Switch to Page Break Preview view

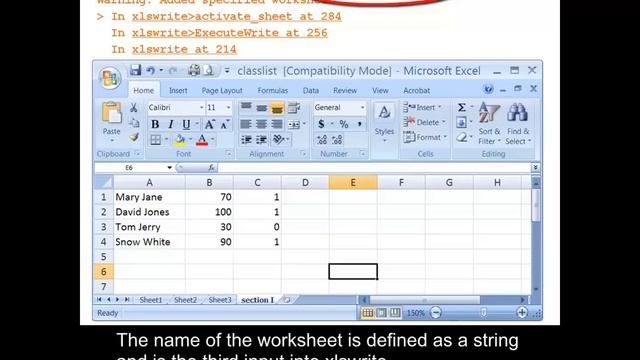[x=395, y=313]
